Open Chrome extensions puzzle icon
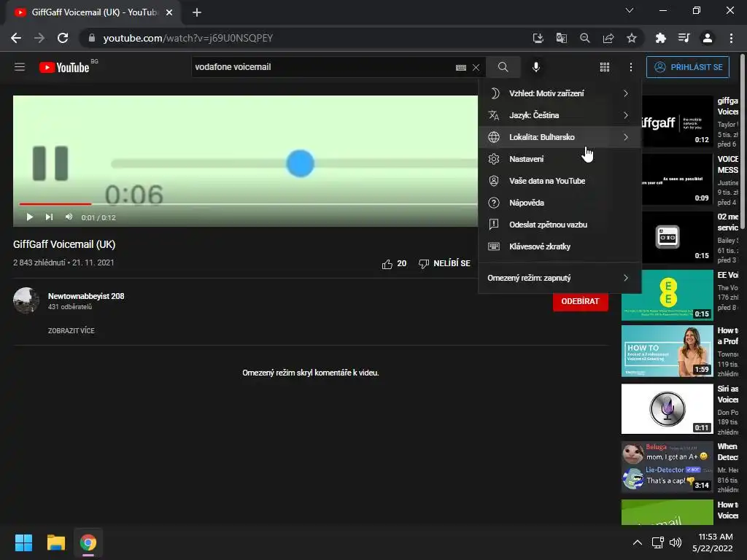Image resolution: width=747 pixels, height=560 pixels. coord(660,38)
